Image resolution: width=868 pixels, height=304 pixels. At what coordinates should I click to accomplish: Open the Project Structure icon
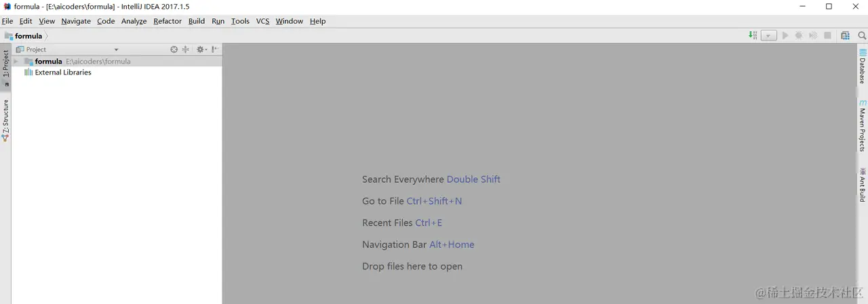[845, 36]
